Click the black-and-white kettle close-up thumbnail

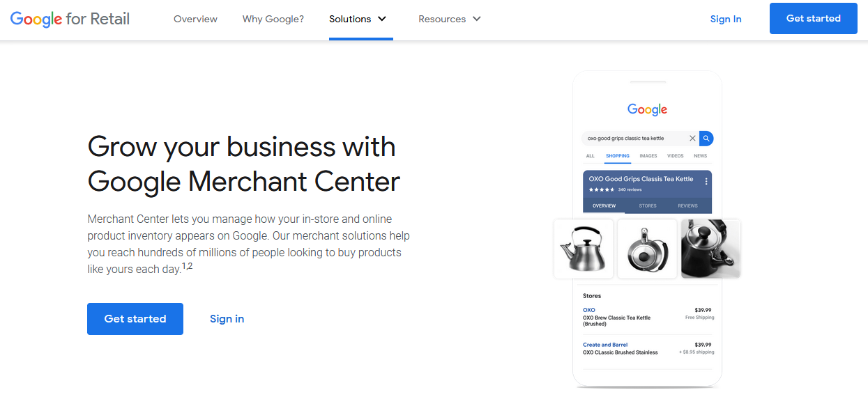click(710, 249)
